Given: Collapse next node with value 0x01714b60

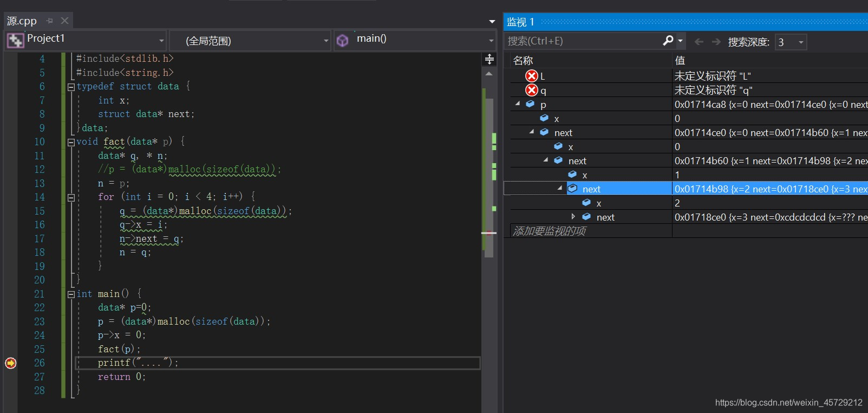Looking at the screenshot, I should 546,160.
